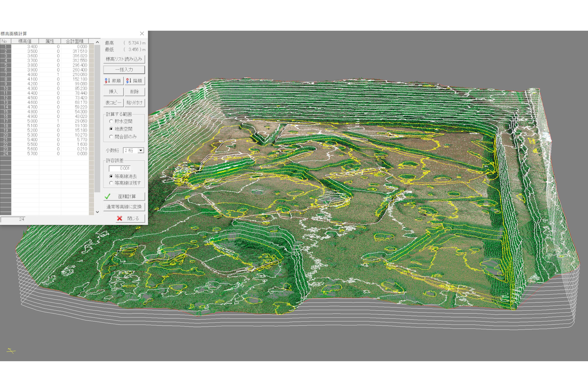Click the 通常等高線に変換 button
Image resolution: width=588 pixels, height=392 pixels.
(124, 207)
